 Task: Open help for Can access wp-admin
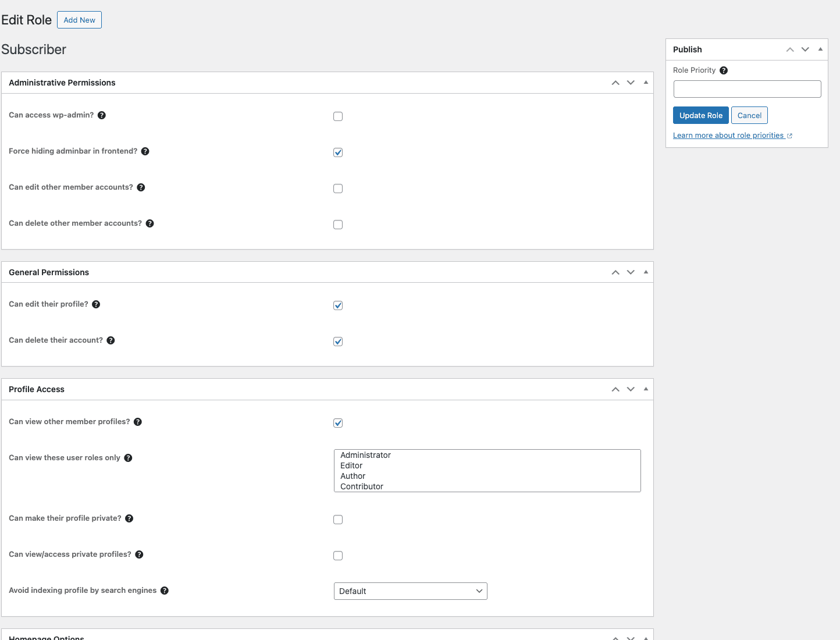pyautogui.click(x=102, y=115)
